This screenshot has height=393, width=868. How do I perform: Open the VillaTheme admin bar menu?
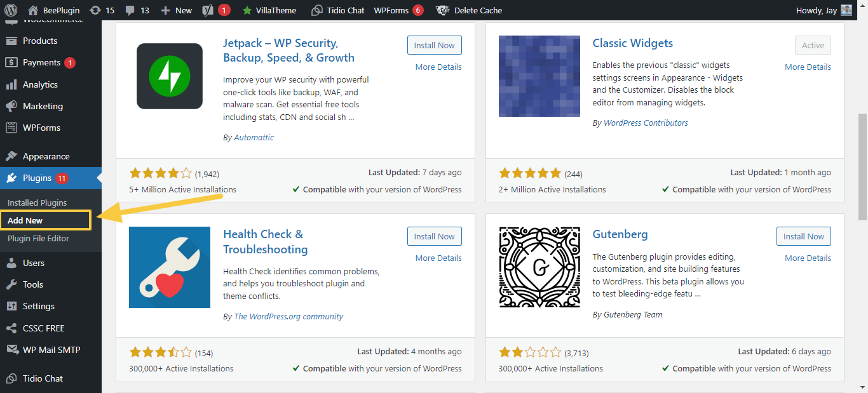click(x=269, y=10)
